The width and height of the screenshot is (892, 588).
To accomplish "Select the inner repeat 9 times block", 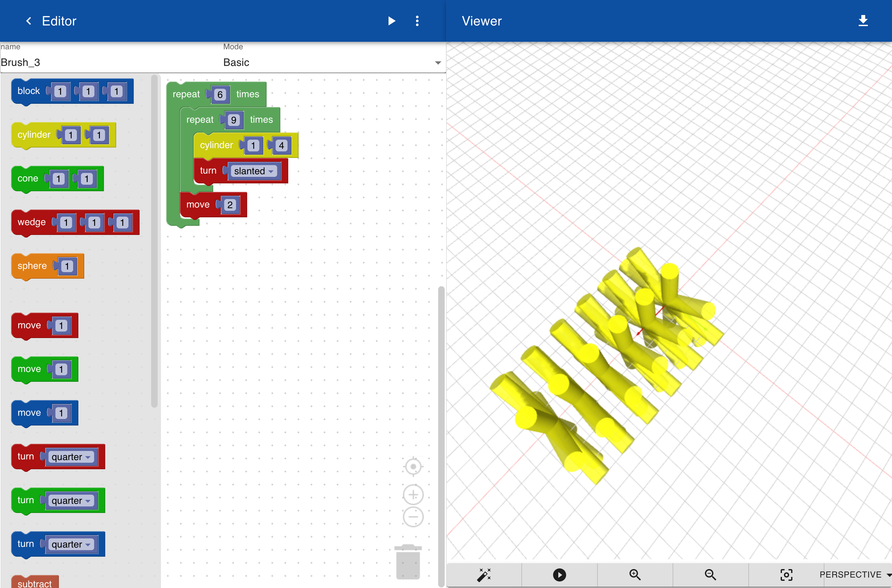I will [x=199, y=120].
